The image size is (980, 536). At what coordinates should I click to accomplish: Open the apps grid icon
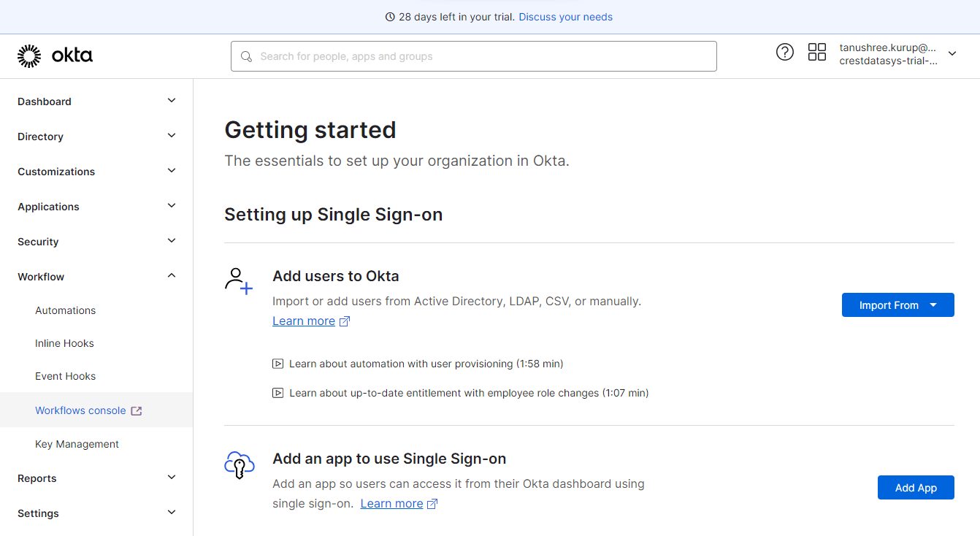817,52
